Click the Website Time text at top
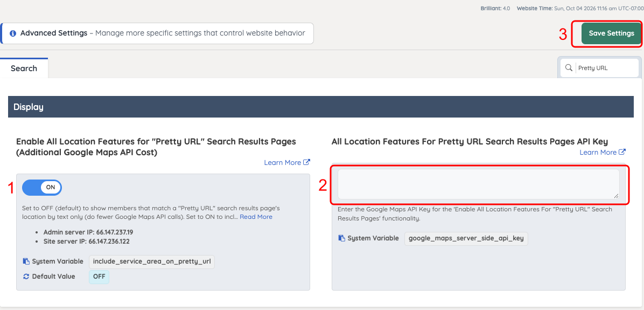This screenshot has width=644, height=310. point(579,8)
